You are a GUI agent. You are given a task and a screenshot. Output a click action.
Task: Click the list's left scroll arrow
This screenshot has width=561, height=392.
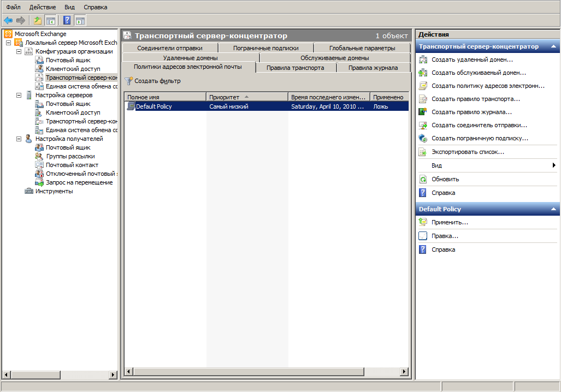[x=129, y=372]
